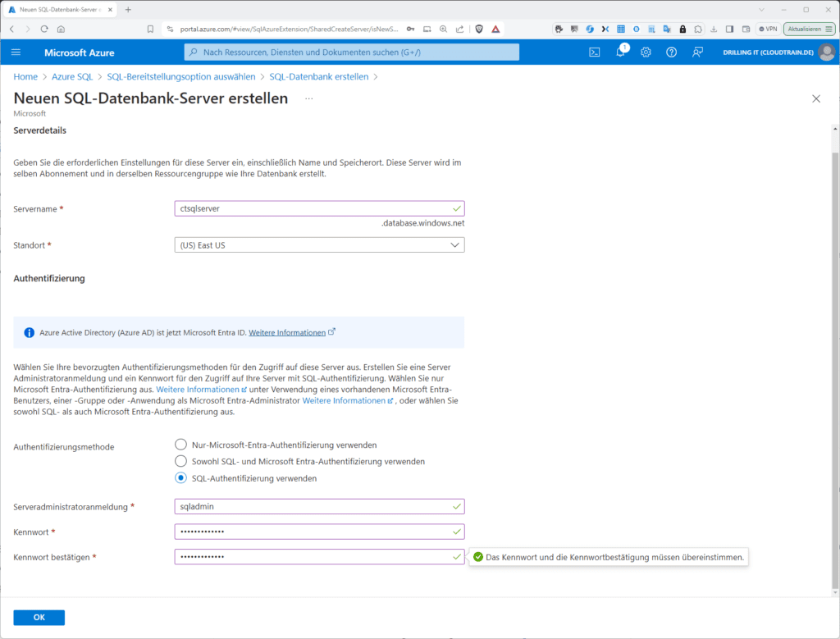The height and width of the screenshot is (639, 840).
Task: Click the translate extension icon
Action: pos(667,29)
